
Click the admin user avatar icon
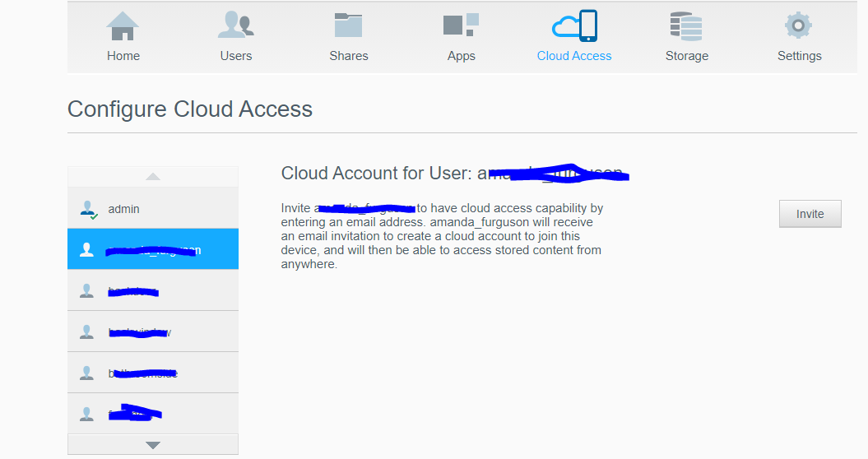click(88, 210)
